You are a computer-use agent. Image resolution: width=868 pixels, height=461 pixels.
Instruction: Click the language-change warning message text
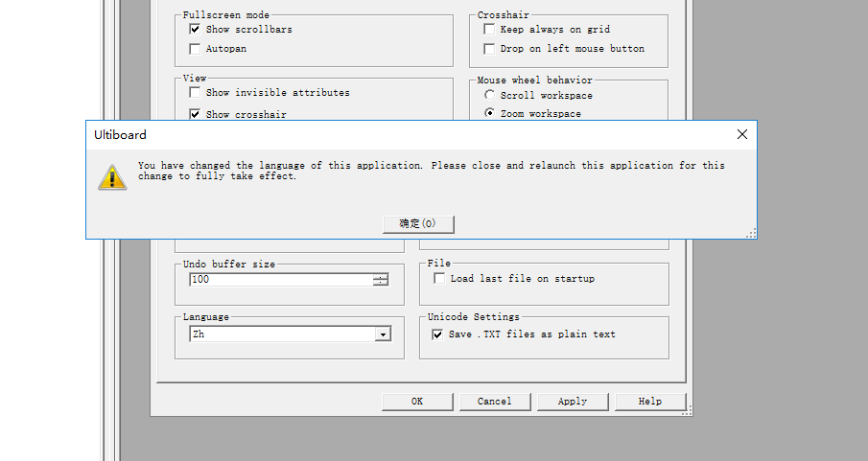coord(432,171)
